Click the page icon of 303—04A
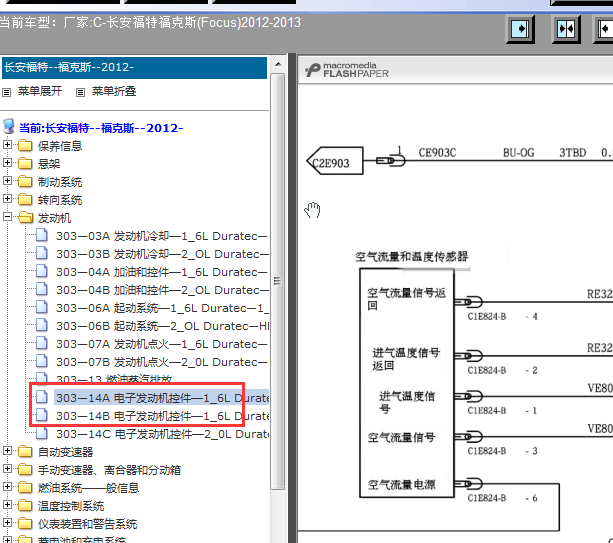The width and height of the screenshot is (613, 543). click(42, 272)
